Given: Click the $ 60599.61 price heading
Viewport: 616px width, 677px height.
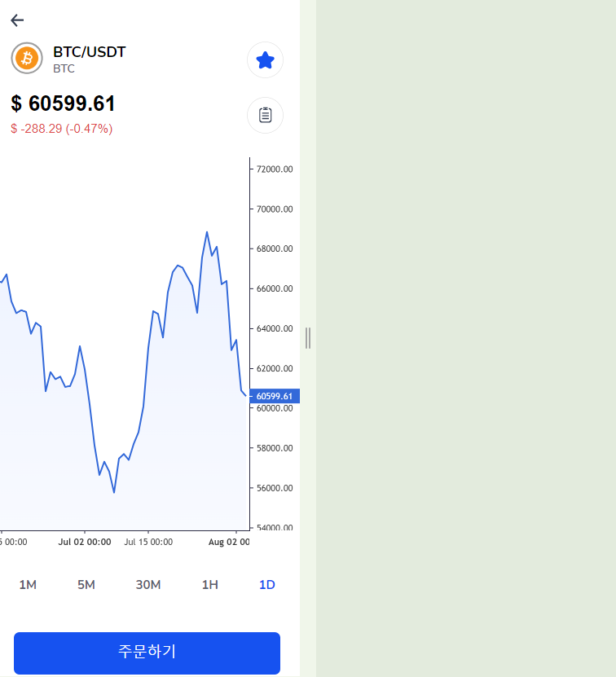Looking at the screenshot, I should [63, 103].
